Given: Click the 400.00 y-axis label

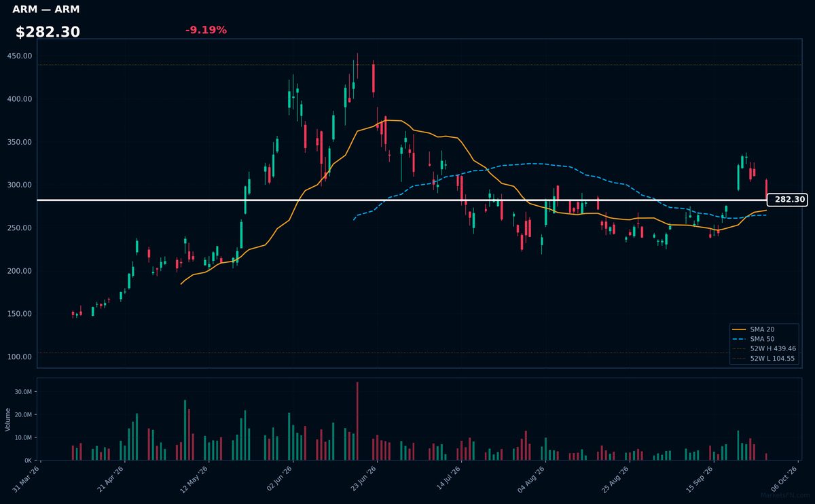Looking at the screenshot, I should [x=20, y=99].
